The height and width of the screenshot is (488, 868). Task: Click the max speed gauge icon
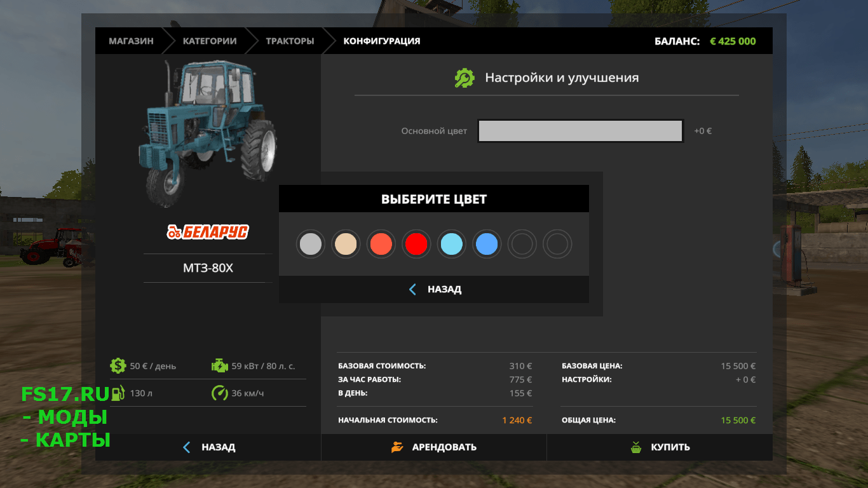coord(219,393)
